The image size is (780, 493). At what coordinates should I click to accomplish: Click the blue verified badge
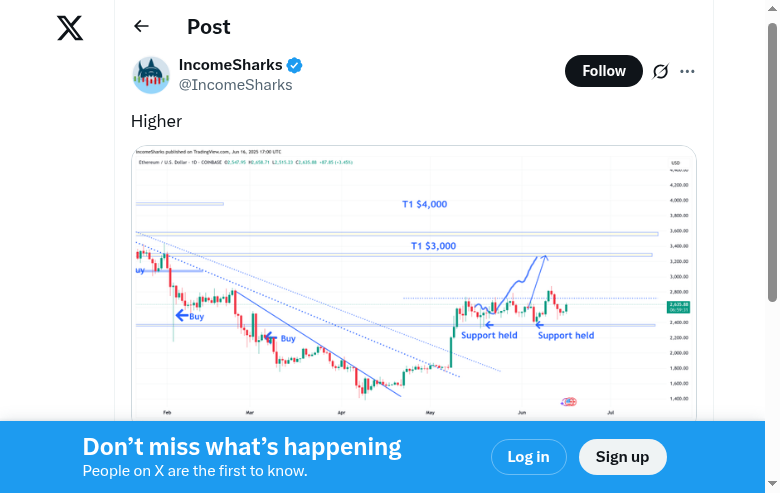click(295, 65)
